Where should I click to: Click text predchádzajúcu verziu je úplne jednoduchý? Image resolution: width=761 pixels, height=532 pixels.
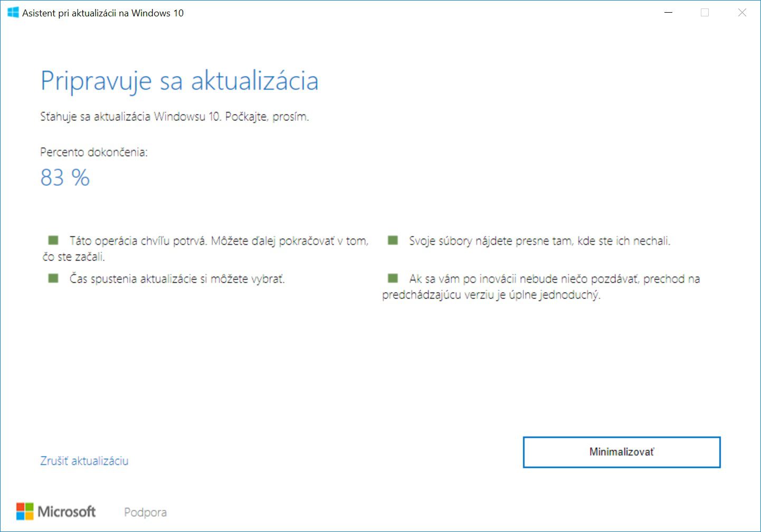pos(491,295)
